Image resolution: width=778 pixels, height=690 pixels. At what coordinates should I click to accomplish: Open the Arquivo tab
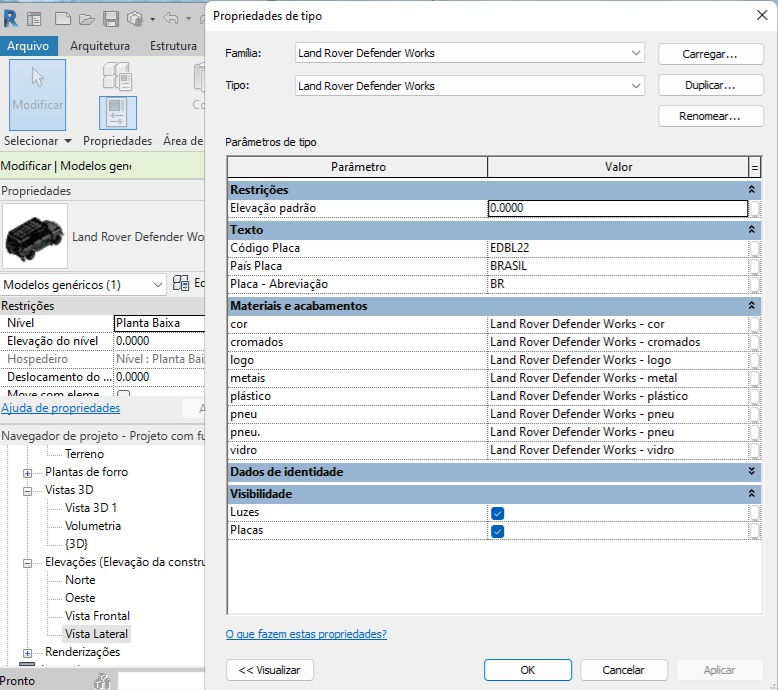[28, 46]
